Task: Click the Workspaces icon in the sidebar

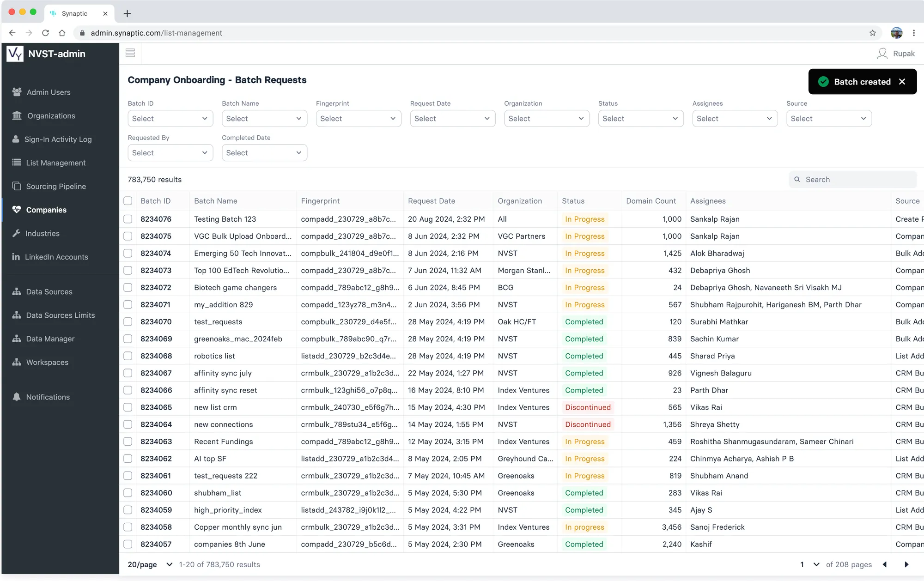Action: (17, 362)
